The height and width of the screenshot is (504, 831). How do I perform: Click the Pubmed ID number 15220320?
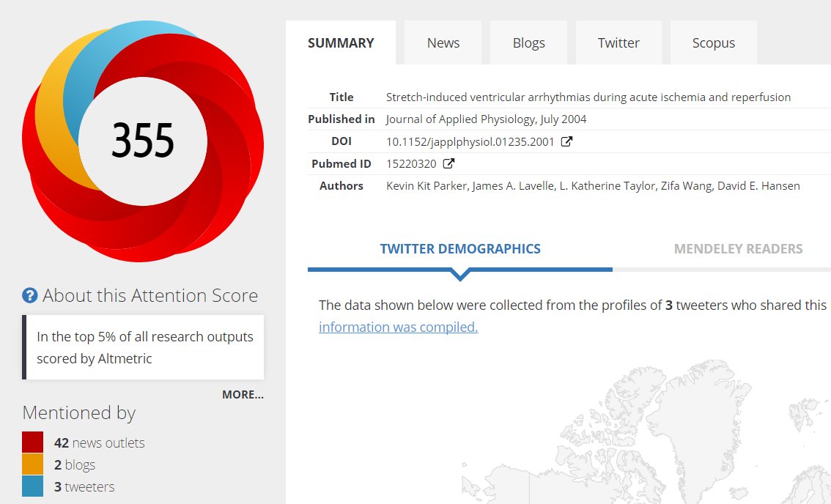coord(411,164)
